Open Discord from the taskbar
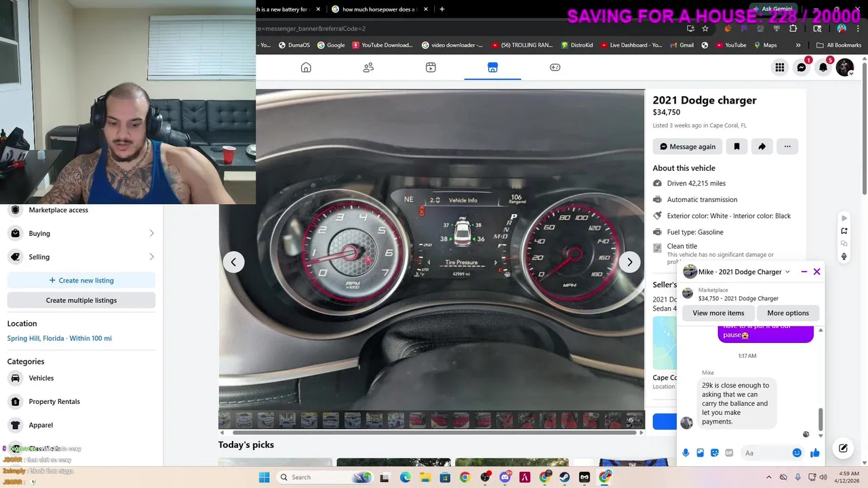 pos(505,477)
